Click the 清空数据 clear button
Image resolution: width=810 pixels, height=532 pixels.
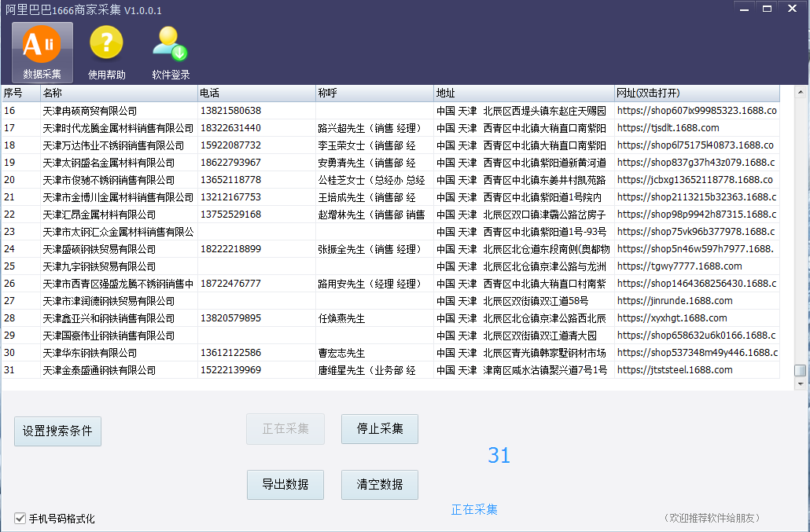(380, 485)
